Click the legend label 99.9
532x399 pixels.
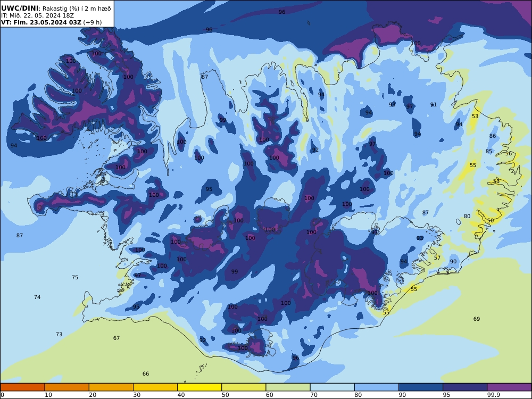click(494, 395)
